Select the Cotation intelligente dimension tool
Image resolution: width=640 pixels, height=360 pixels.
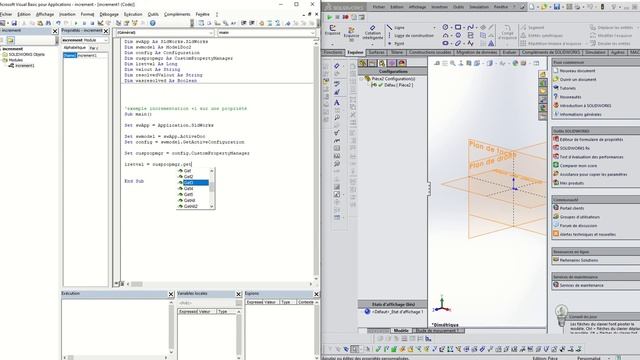(x=373, y=32)
